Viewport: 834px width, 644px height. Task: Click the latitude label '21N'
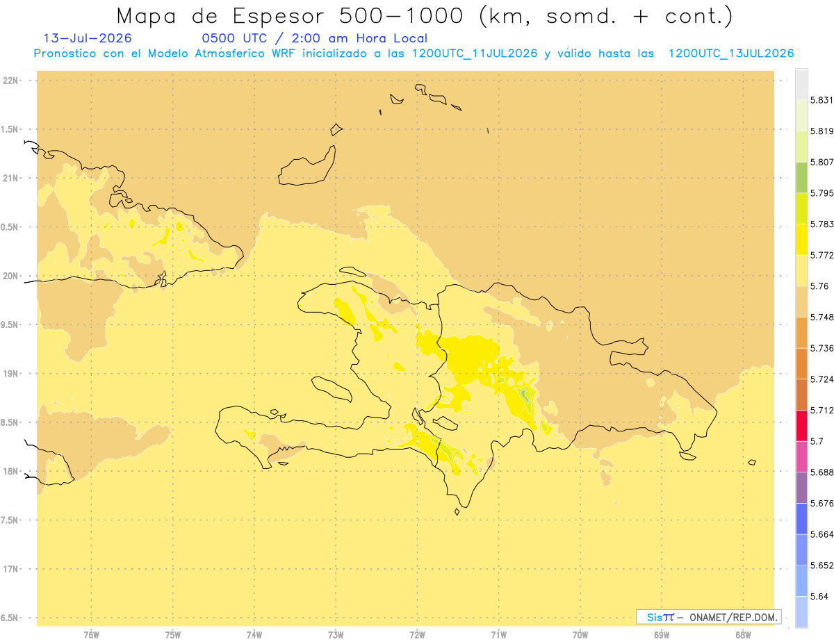[10, 178]
